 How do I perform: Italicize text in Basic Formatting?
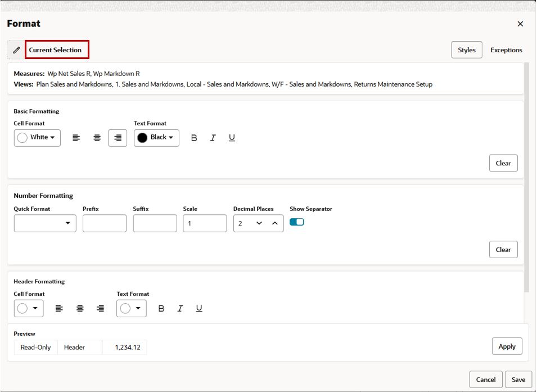[x=213, y=137]
